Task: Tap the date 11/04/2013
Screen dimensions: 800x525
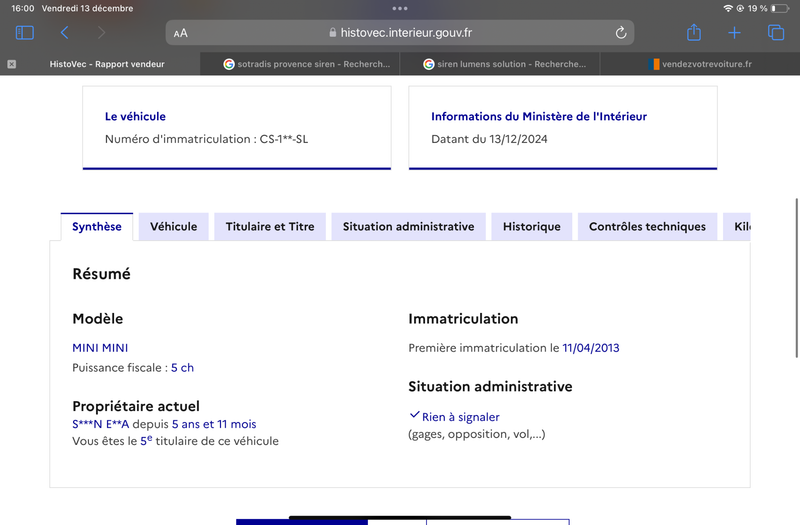Action: 591,348
